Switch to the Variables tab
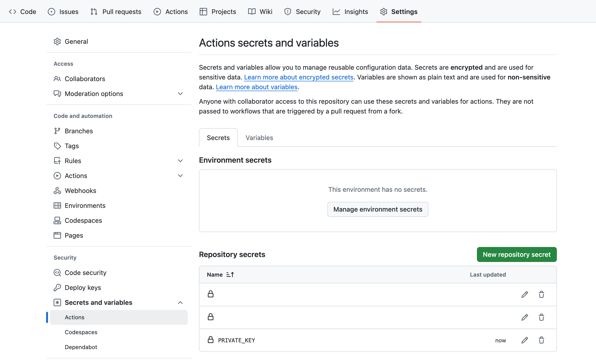Screen dimensions: 596x364 click(x=259, y=138)
